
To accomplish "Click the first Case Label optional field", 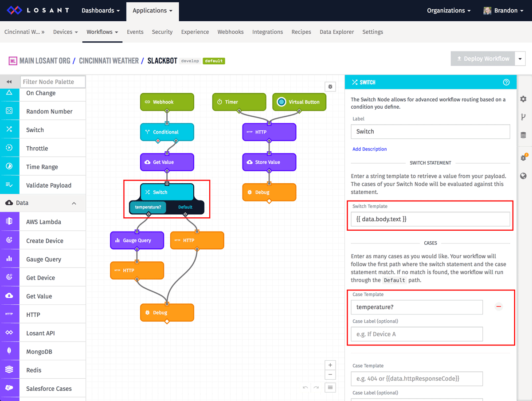I will (417, 334).
